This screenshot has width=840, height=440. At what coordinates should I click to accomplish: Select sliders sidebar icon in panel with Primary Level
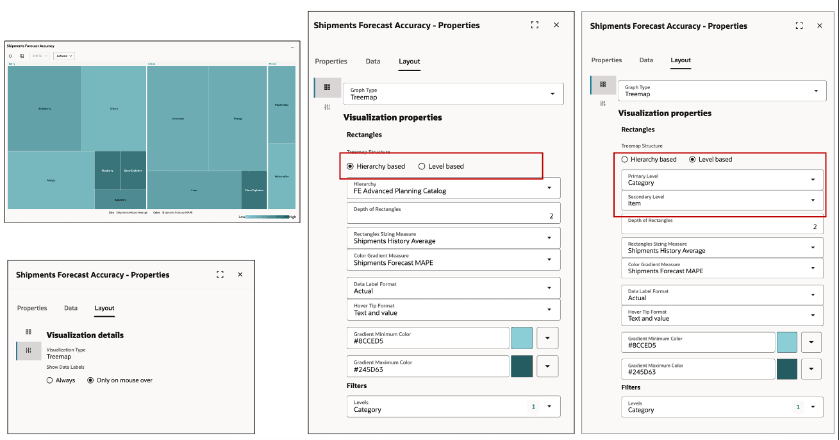[603, 103]
